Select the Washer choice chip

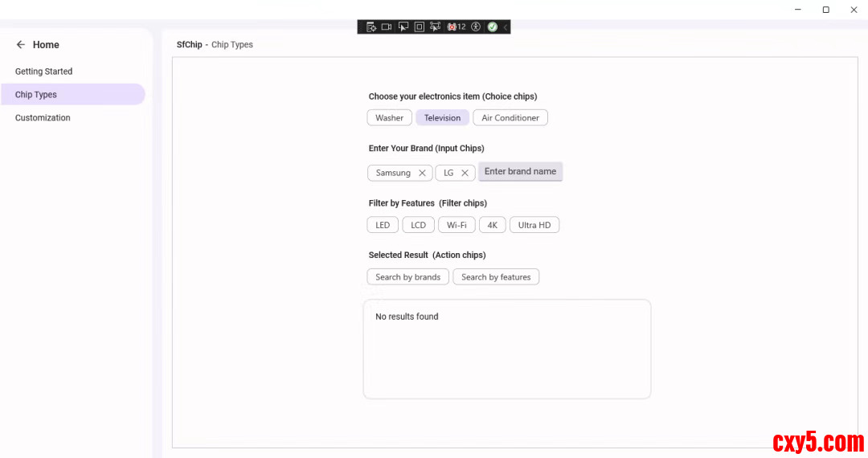tap(390, 118)
